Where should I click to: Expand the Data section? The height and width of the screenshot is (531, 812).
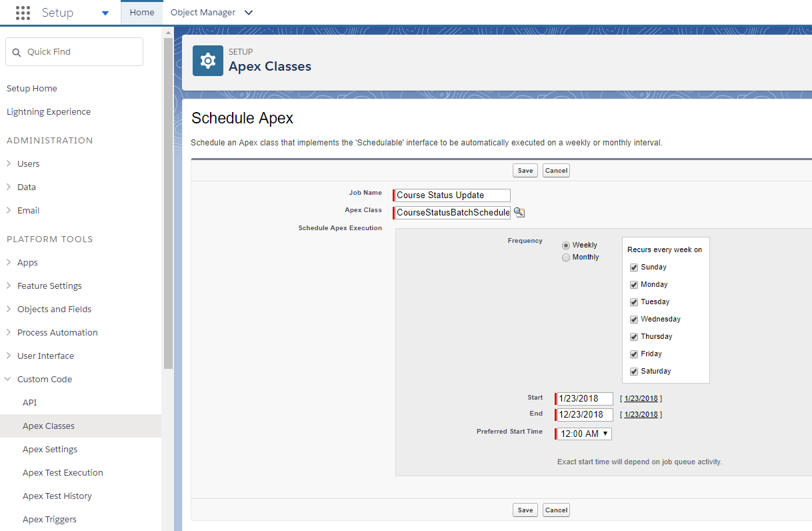(x=8, y=187)
